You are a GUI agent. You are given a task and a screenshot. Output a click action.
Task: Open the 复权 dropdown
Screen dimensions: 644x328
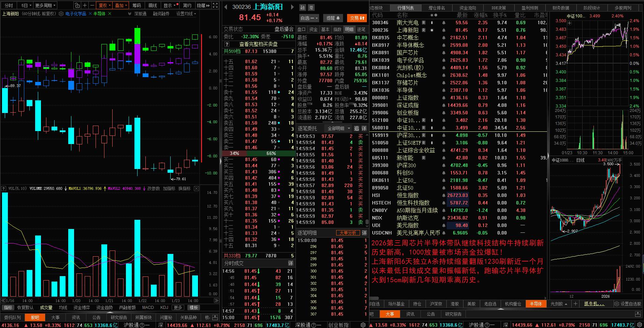(x=103, y=5)
